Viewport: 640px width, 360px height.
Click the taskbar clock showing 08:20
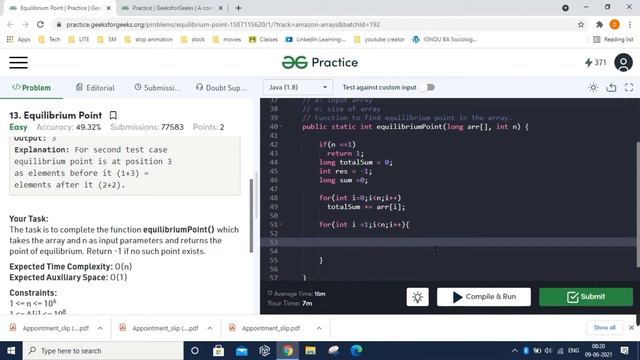pyautogui.click(x=598, y=351)
